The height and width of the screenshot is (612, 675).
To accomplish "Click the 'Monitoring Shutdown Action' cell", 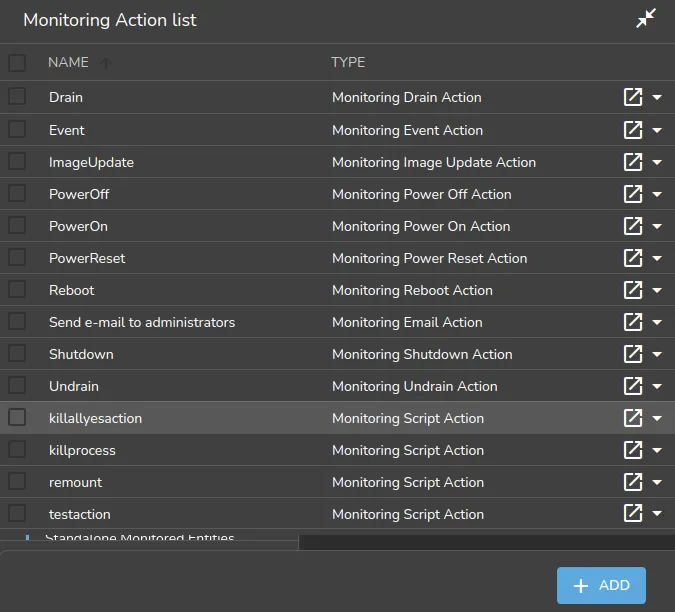I will click(x=422, y=354).
